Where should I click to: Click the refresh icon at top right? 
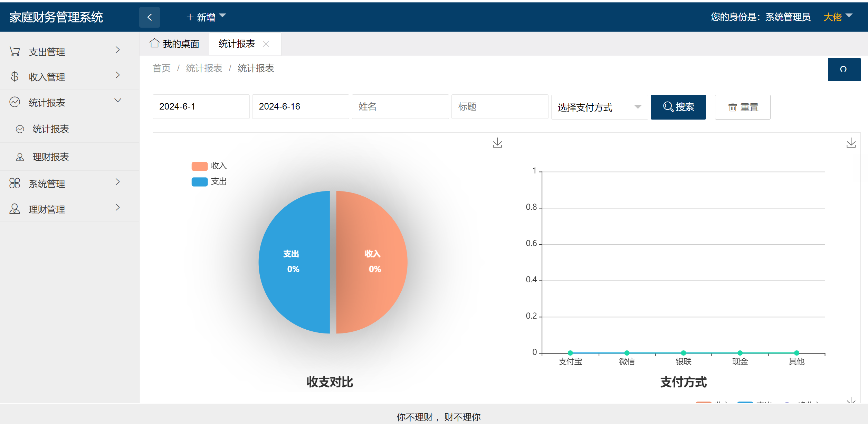844,69
